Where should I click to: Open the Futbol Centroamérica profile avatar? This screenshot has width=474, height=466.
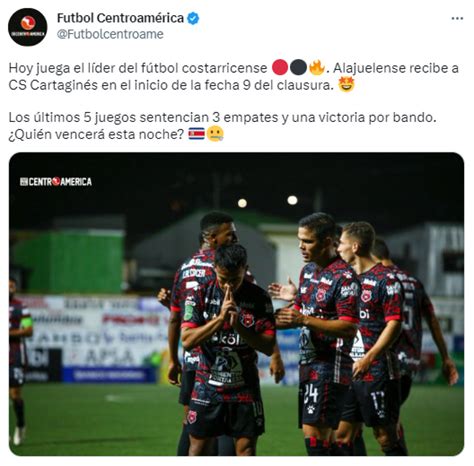click(28, 27)
